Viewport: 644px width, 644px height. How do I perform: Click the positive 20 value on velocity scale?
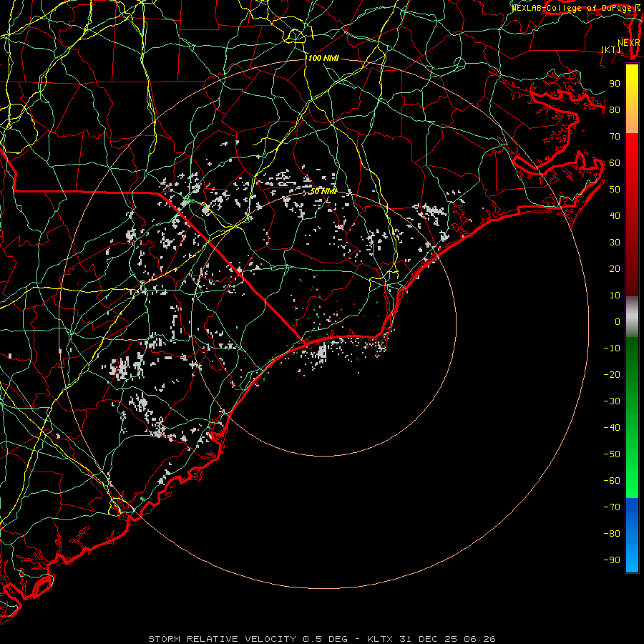tap(615, 268)
